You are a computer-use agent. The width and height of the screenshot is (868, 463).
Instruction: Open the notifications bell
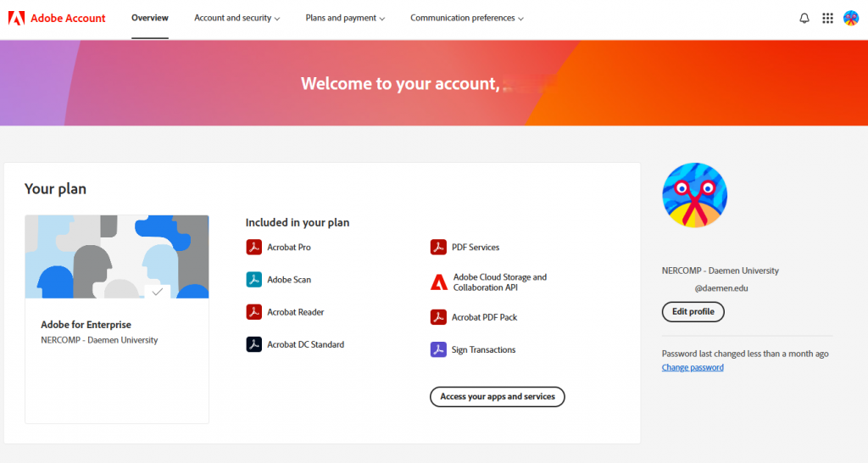pos(804,18)
